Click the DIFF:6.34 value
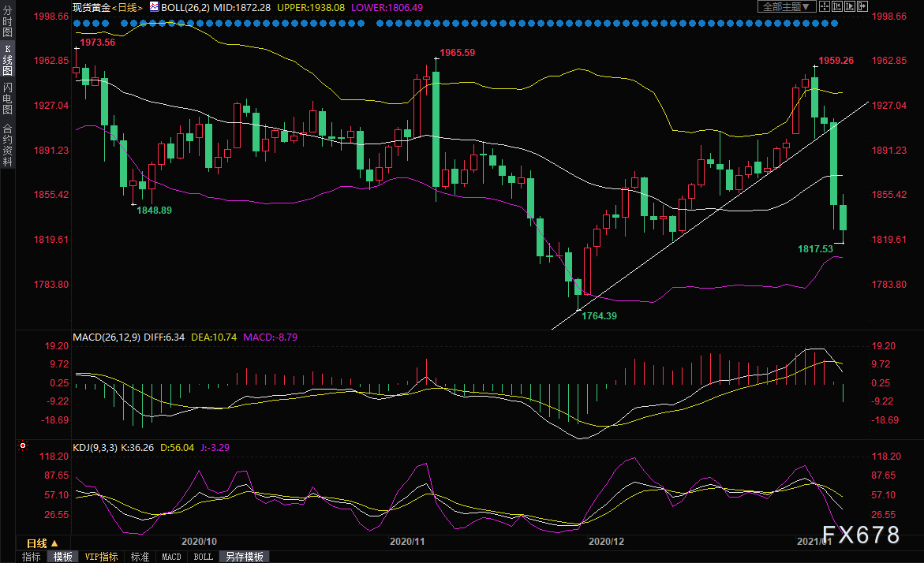 164,337
